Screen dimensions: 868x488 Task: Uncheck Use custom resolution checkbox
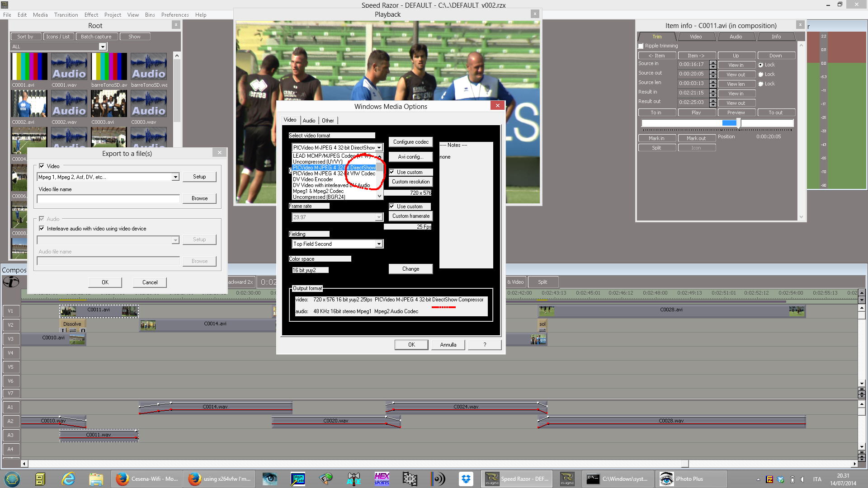tap(392, 172)
